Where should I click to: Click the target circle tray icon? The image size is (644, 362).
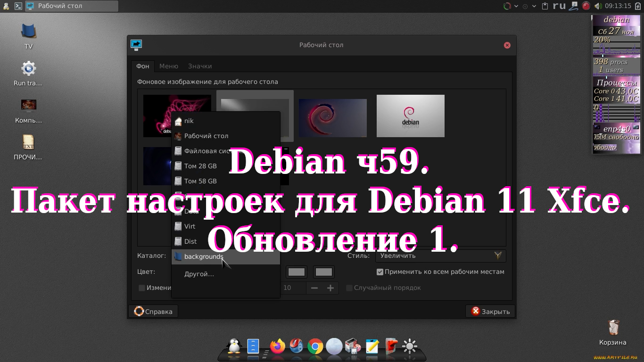pyautogui.click(x=525, y=6)
